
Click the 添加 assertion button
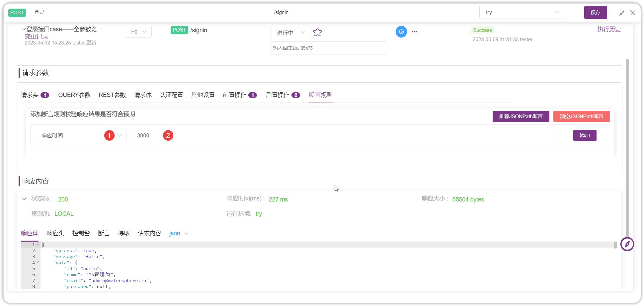tap(585, 135)
